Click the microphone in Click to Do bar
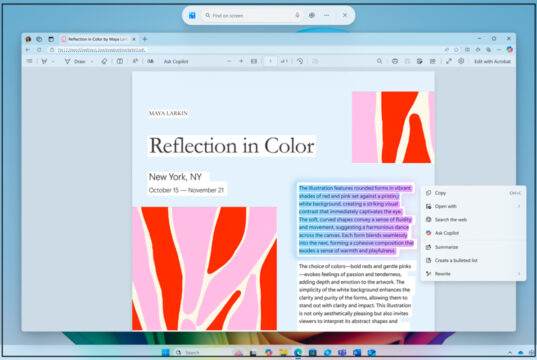Image resolution: width=537 pixels, height=360 pixels. tap(297, 15)
